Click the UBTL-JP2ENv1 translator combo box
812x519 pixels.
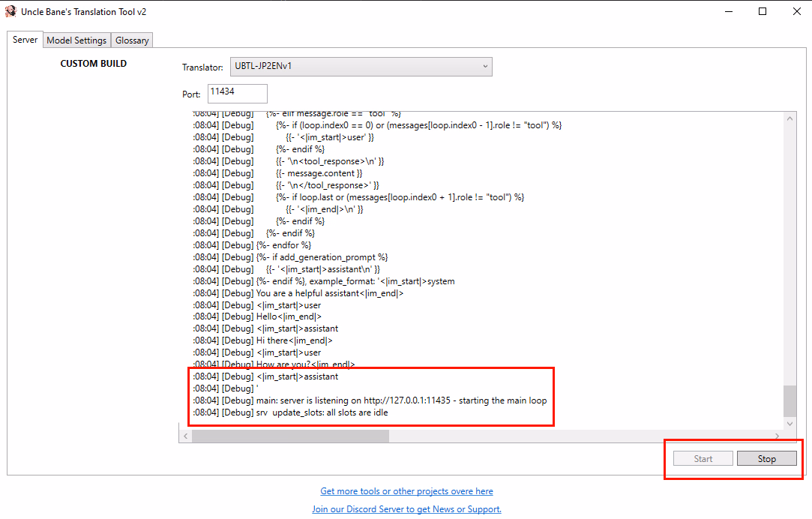pyautogui.click(x=352, y=67)
